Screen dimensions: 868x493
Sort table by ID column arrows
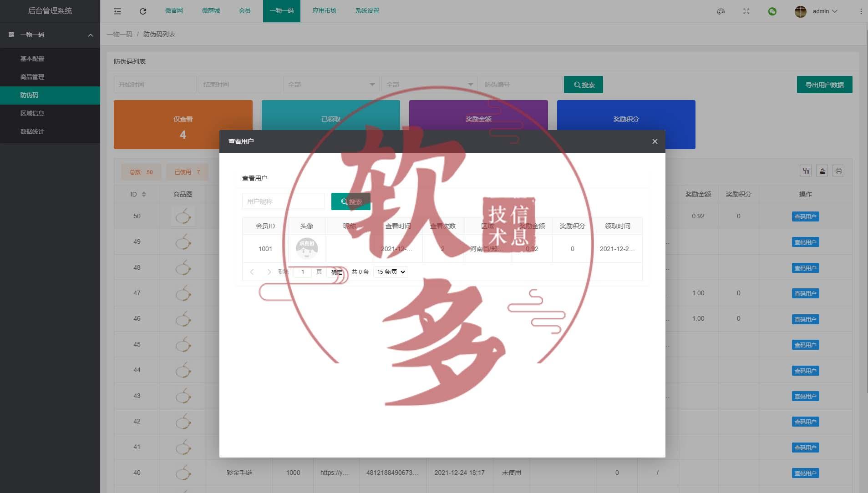pos(143,194)
